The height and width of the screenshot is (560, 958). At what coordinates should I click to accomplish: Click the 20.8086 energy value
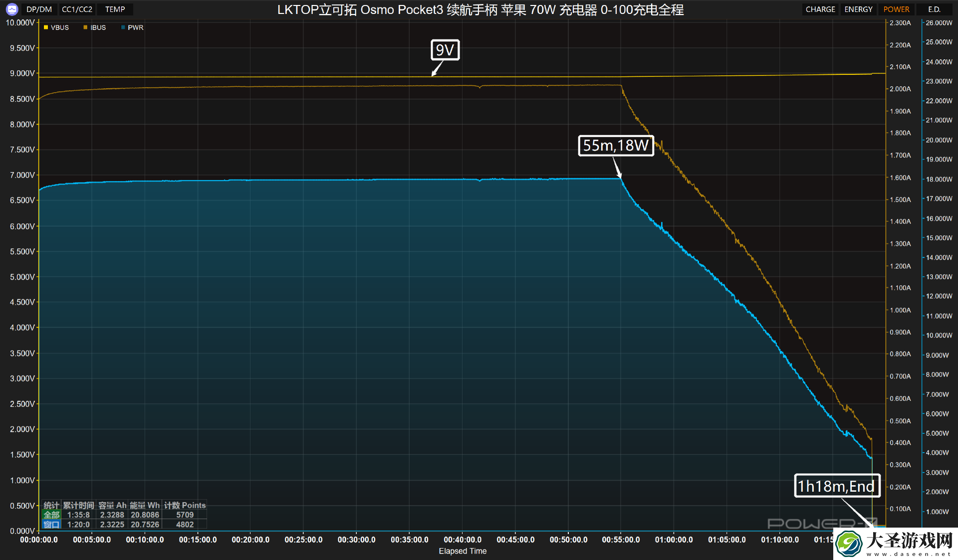click(x=145, y=515)
